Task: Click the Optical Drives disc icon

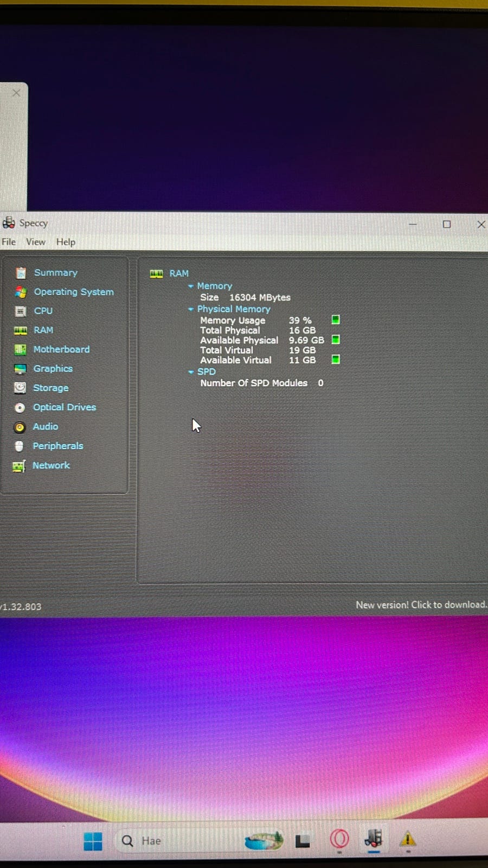Action: (x=20, y=407)
